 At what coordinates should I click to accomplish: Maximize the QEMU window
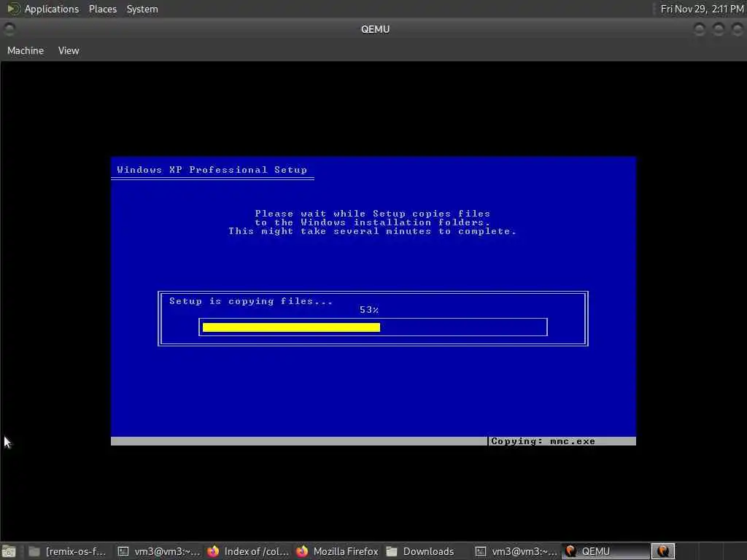tap(718, 29)
